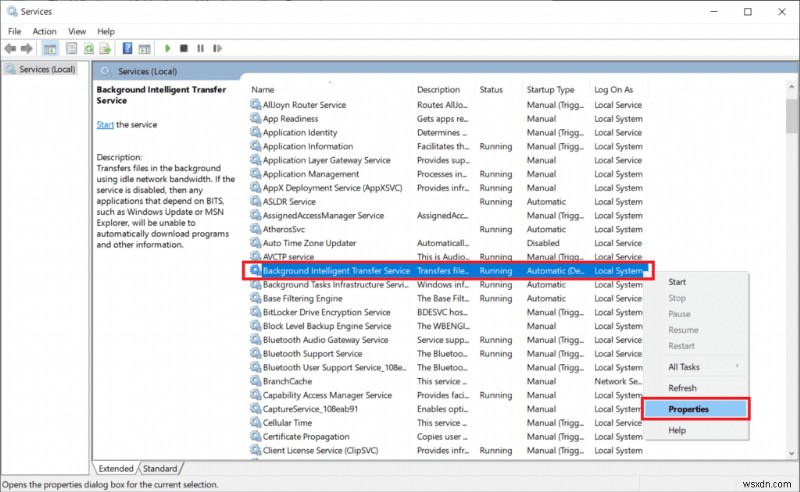800x492 pixels.
Task: Select Bluetooth User Support Service_108e row
Action: [x=447, y=367]
